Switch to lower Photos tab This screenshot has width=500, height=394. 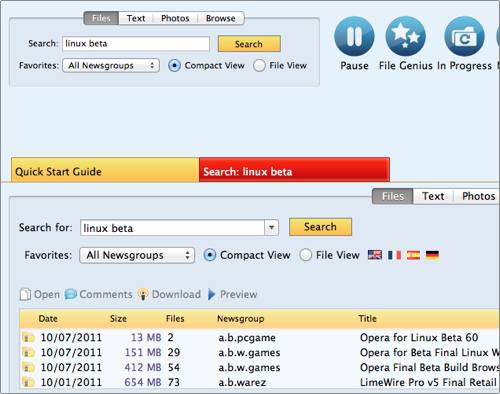(x=478, y=196)
